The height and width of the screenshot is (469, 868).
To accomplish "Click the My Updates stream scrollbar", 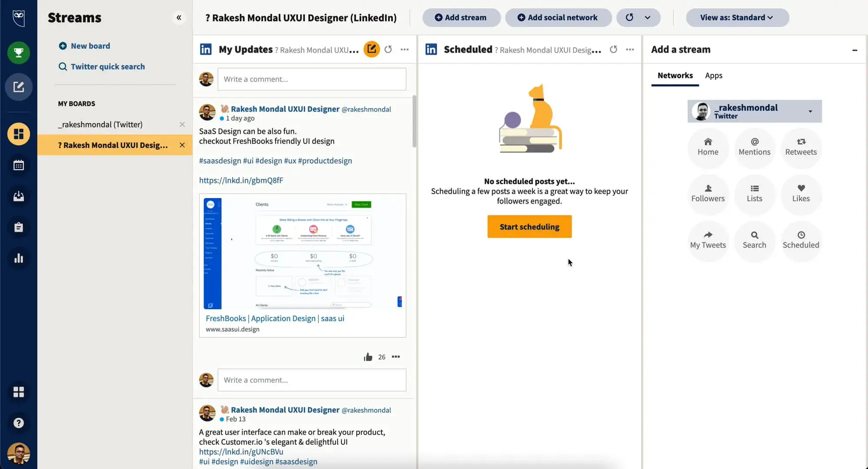I will point(414,122).
